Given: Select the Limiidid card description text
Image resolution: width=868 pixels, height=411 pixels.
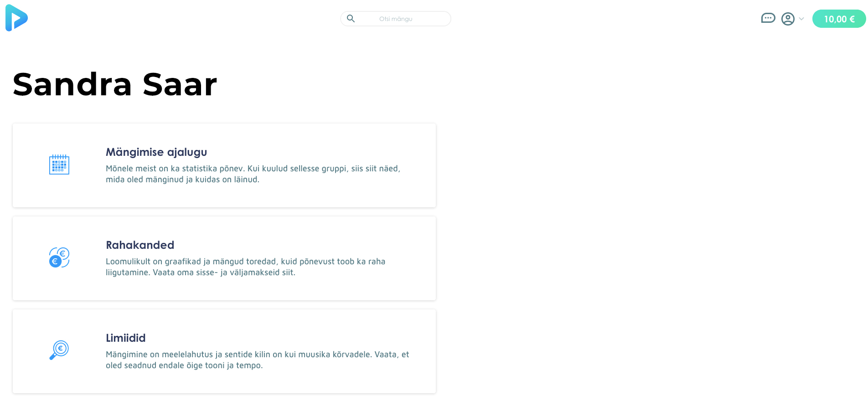Looking at the screenshot, I should pos(258,360).
